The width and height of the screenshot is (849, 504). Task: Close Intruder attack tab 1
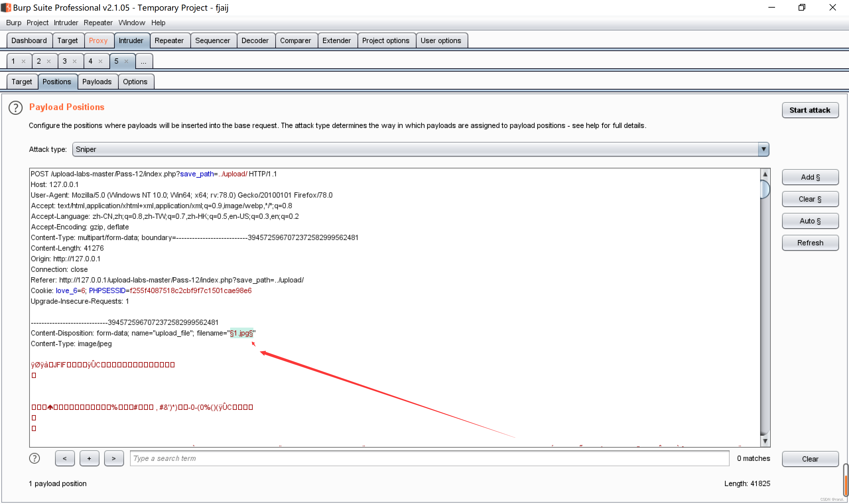pyautogui.click(x=24, y=61)
